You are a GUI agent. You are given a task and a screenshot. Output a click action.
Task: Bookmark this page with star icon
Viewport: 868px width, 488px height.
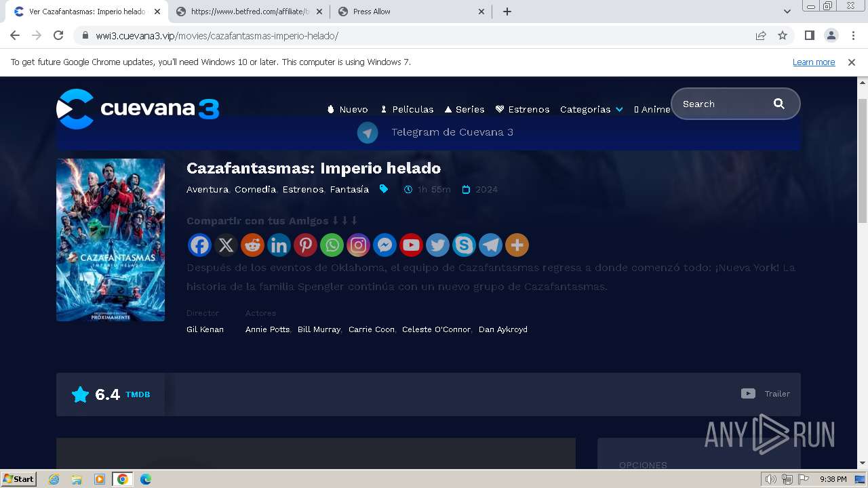(783, 35)
